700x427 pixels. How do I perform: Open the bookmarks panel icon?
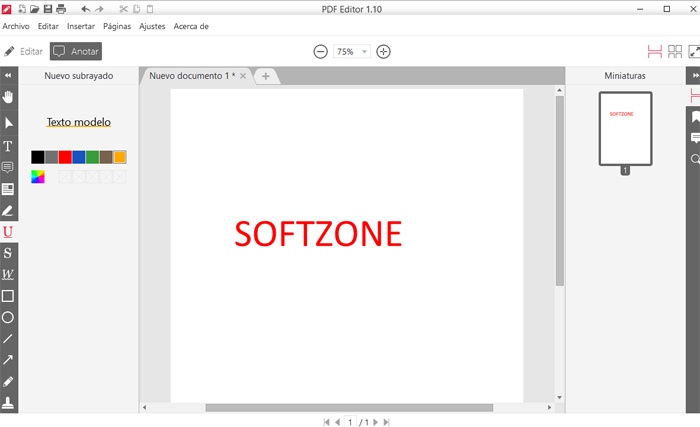click(695, 117)
